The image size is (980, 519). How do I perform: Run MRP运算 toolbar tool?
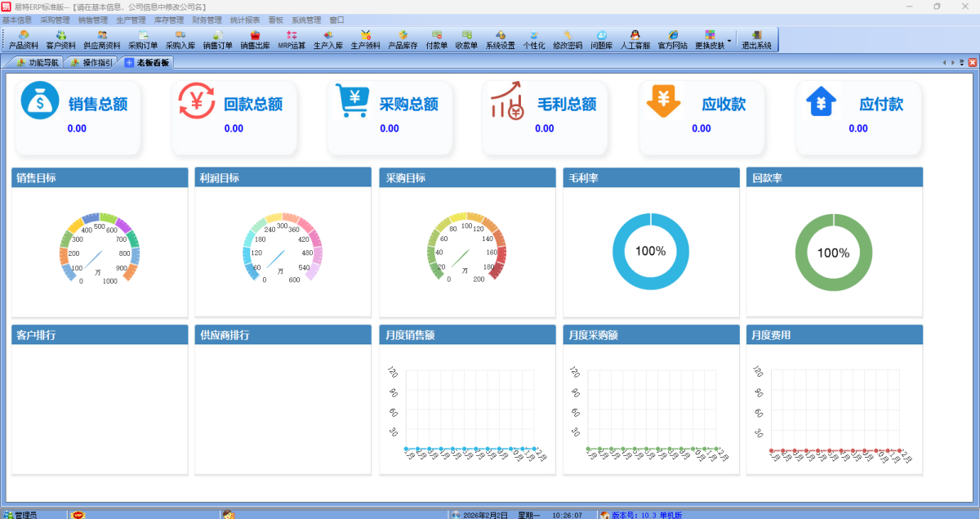click(x=292, y=39)
